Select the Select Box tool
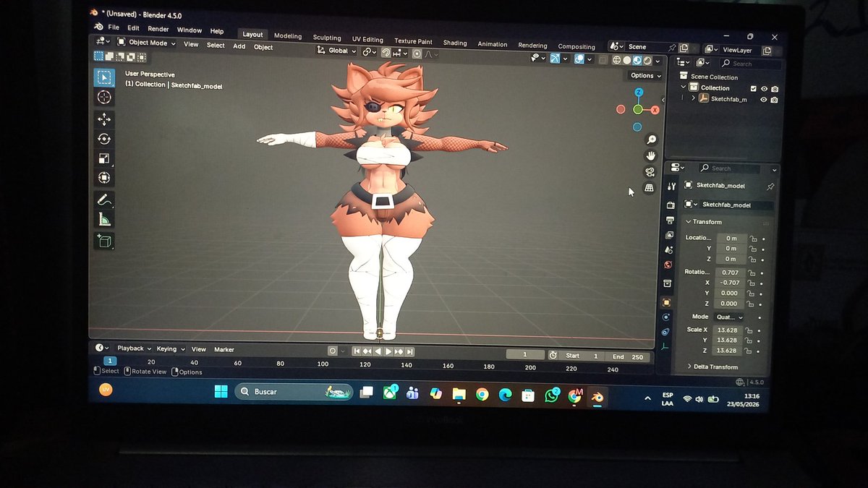Image resolution: width=868 pixels, height=488 pixels. [x=104, y=77]
